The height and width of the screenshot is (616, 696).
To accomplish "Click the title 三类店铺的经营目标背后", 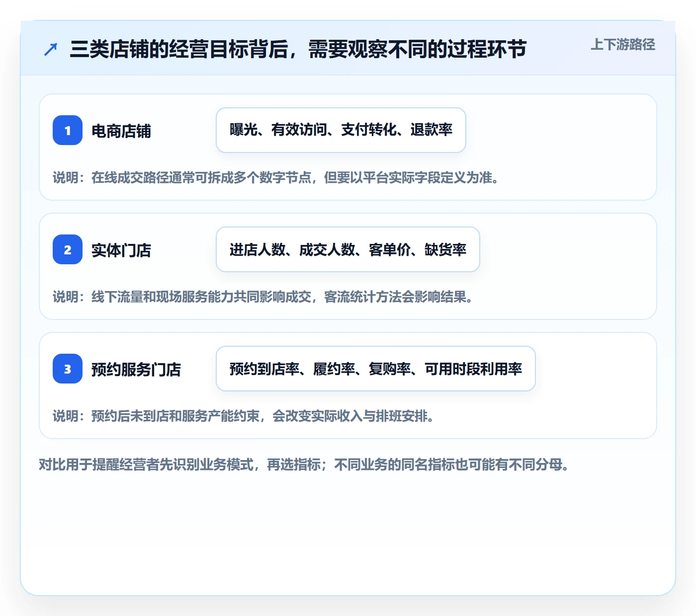I will click(x=298, y=49).
